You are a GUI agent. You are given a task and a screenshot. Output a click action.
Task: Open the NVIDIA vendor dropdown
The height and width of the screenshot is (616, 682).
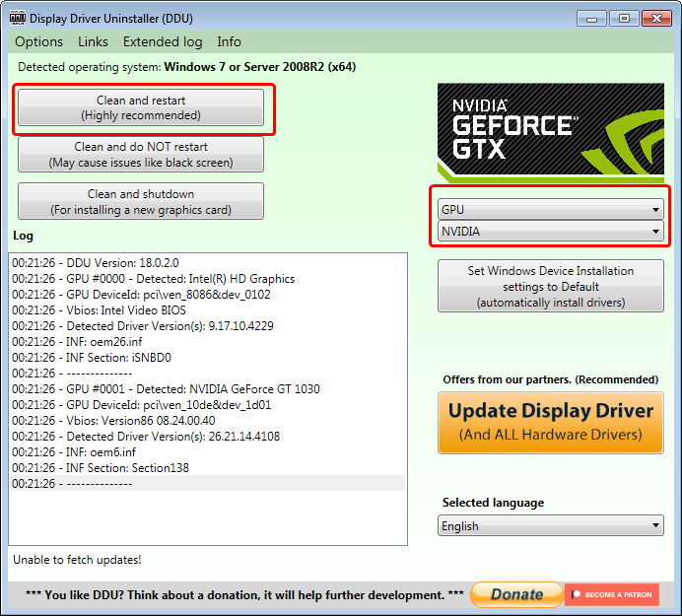tap(550, 231)
